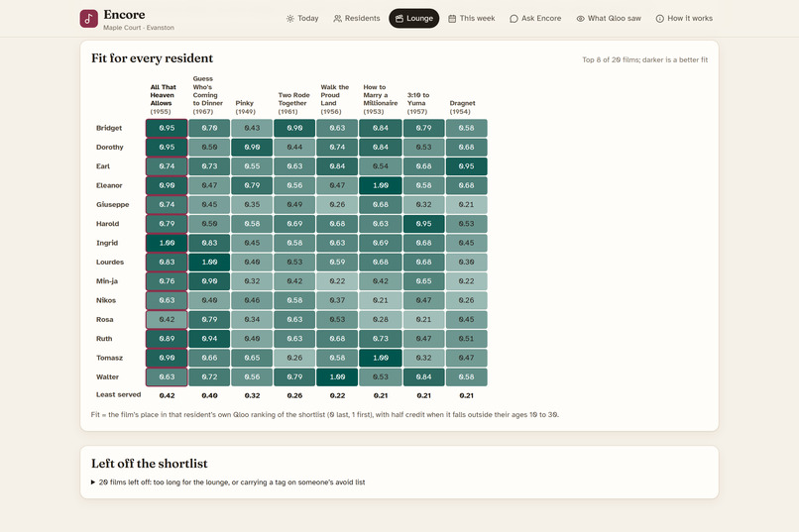The image size is (799, 532).
Task: Select the Rosa row label
Action: point(104,320)
